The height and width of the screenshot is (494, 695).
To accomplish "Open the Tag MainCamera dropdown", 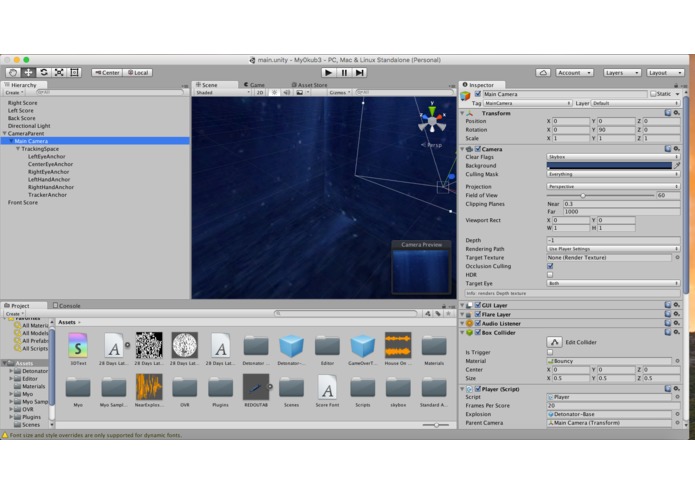I will (x=527, y=103).
